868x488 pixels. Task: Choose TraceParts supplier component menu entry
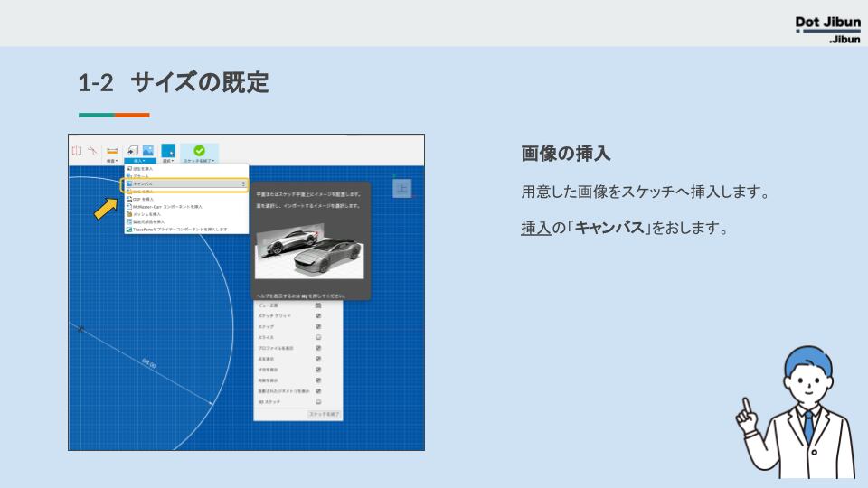point(186,229)
